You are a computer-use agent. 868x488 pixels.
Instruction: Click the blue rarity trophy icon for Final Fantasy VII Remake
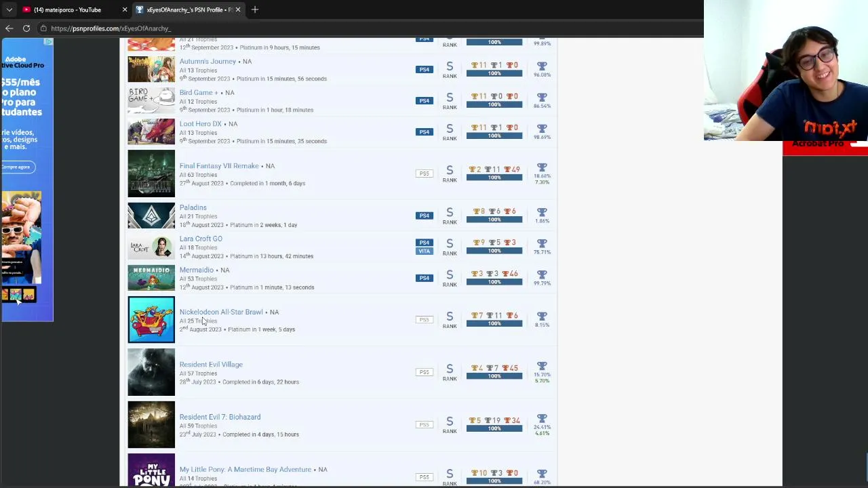(x=542, y=167)
